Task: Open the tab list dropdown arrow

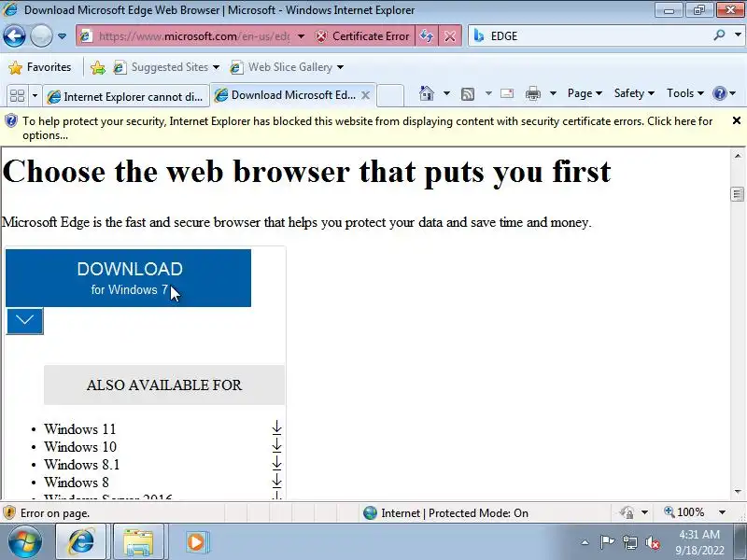Action: click(x=35, y=96)
